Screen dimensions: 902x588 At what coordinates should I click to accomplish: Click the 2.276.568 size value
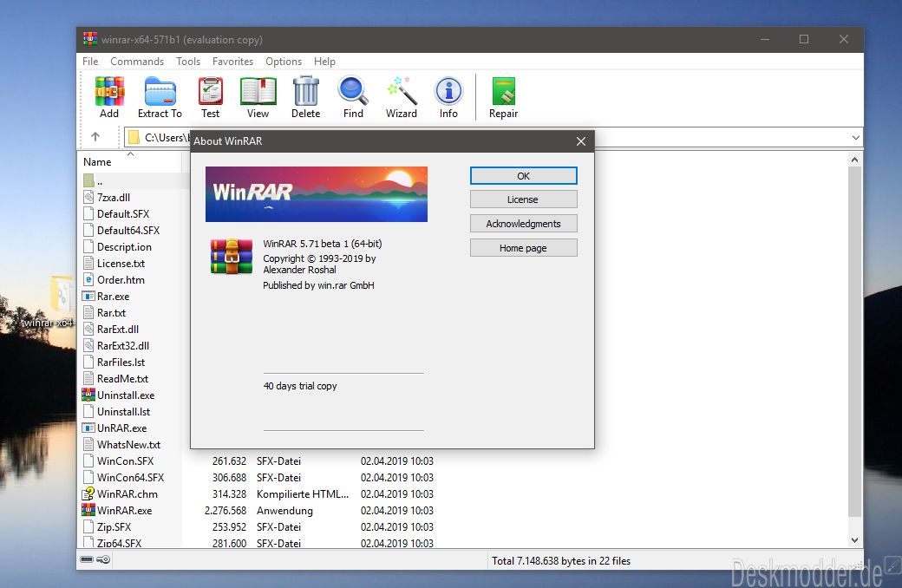click(225, 510)
